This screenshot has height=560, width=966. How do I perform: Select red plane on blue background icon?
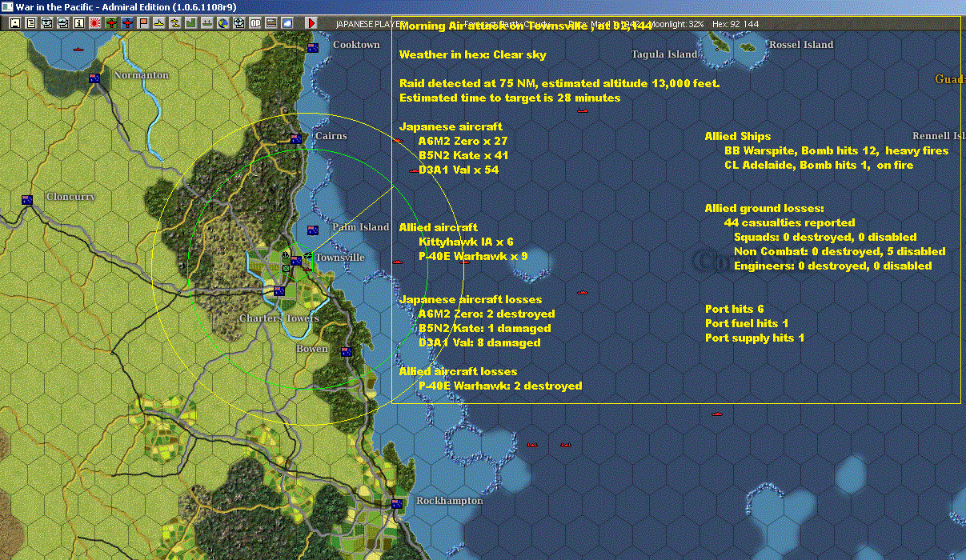[x=127, y=23]
